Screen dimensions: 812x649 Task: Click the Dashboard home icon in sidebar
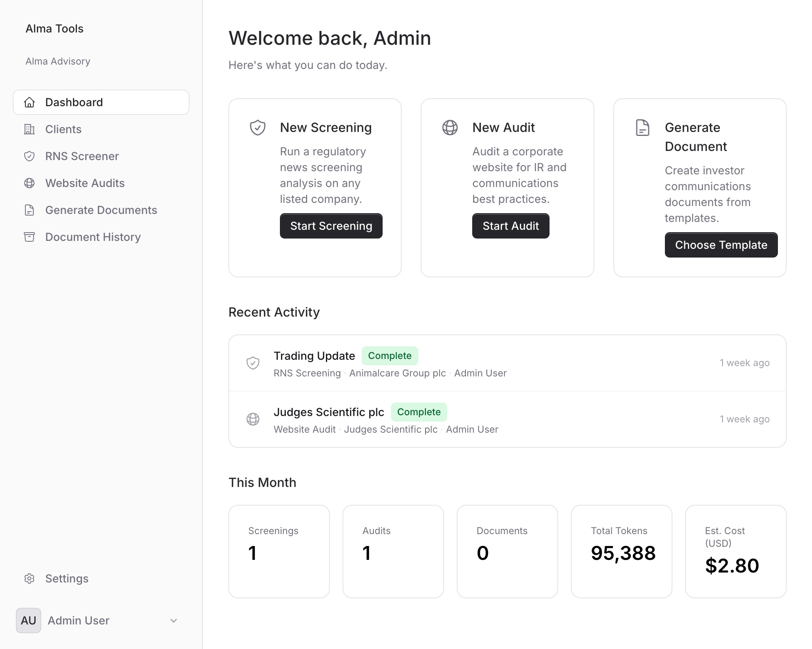[29, 102]
